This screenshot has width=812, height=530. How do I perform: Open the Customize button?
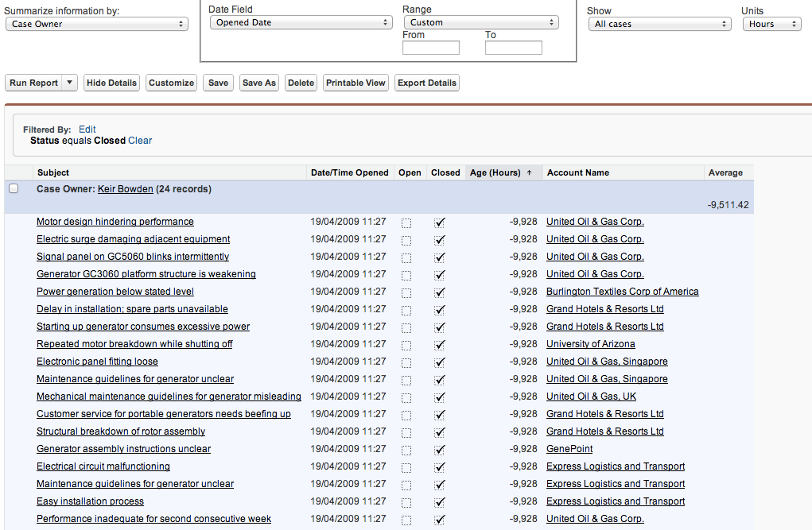tap(170, 83)
